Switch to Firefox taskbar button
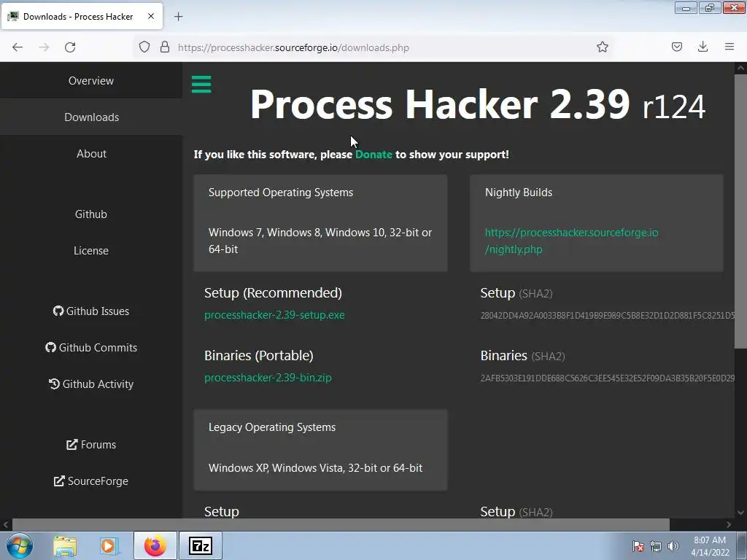This screenshot has height=560, width=747. (x=155, y=545)
